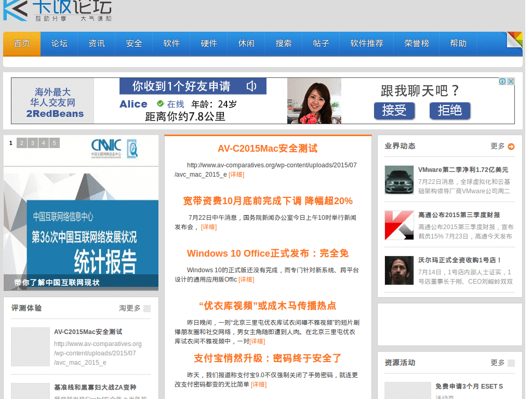Click the man portrait thumbnail beside 沃尔玛 news
This screenshot has width=532, height=399.
[399, 270]
